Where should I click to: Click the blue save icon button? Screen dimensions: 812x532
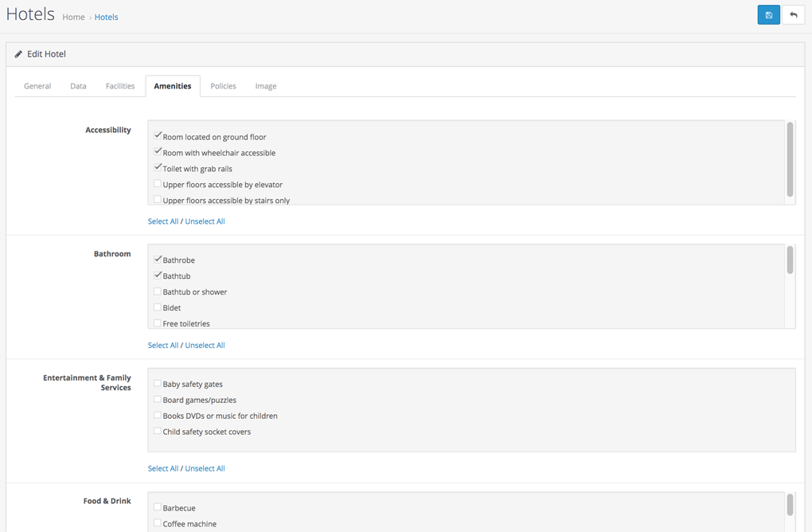pyautogui.click(x=768, y=15)
